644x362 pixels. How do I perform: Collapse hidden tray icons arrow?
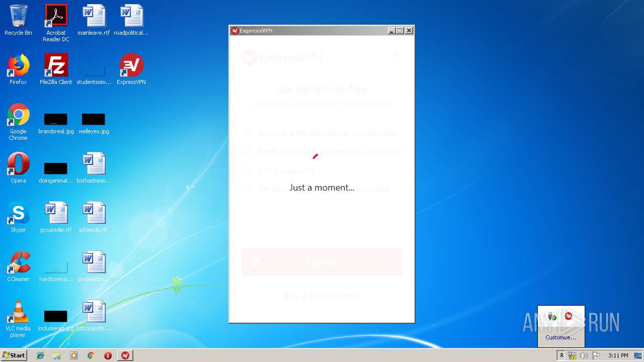561,355
